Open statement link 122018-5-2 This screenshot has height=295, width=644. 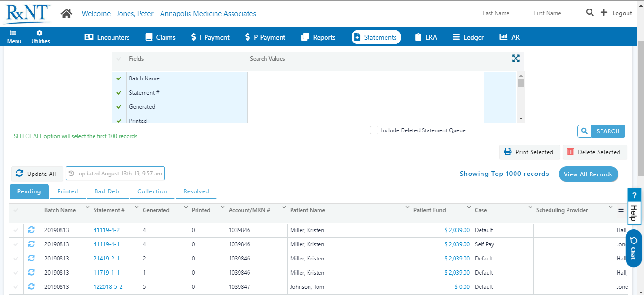[x=108, y=287]
